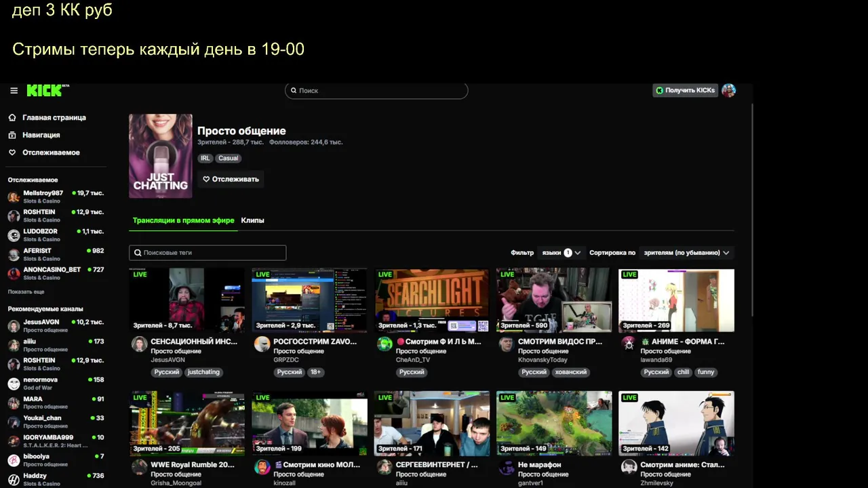Open AFERISIT channel avatar
This screenshot has height=488, width=868.
pos(14,254)
